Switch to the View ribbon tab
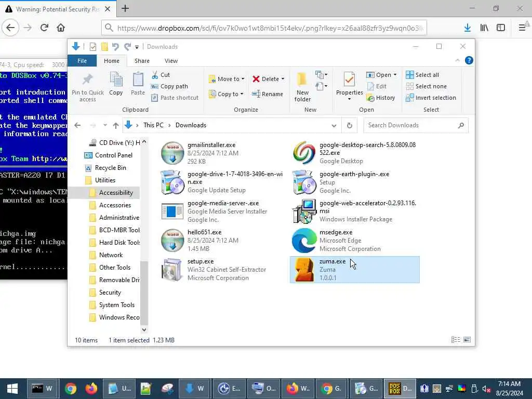Screen dimensions: 532x399 171,61
